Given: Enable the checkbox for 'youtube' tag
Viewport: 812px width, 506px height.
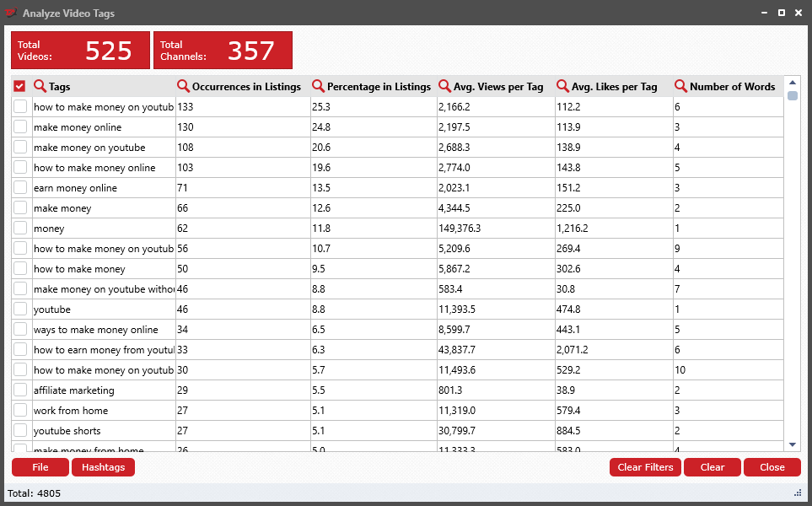Looking at the screenshot, I should 20,309.
